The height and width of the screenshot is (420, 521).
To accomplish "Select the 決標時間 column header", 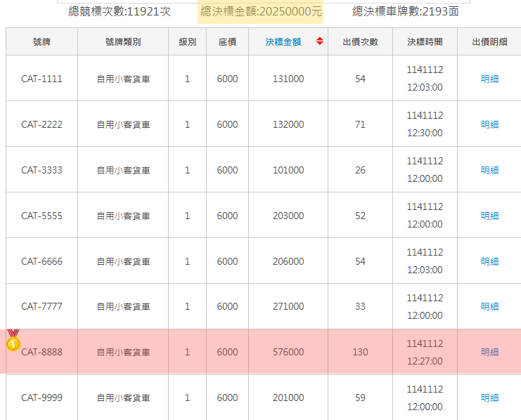I will coord(425,42).
